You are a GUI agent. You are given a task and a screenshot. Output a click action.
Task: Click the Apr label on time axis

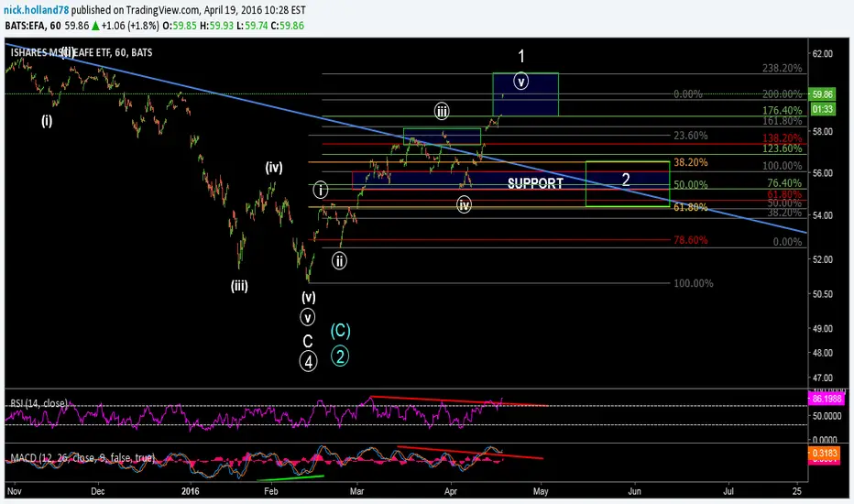[451, 491]
